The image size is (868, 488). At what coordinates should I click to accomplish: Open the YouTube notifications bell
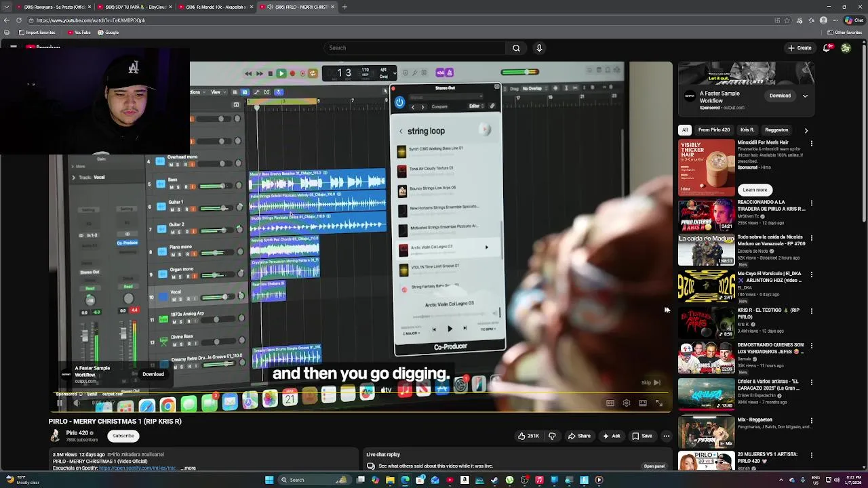(827, 48)
